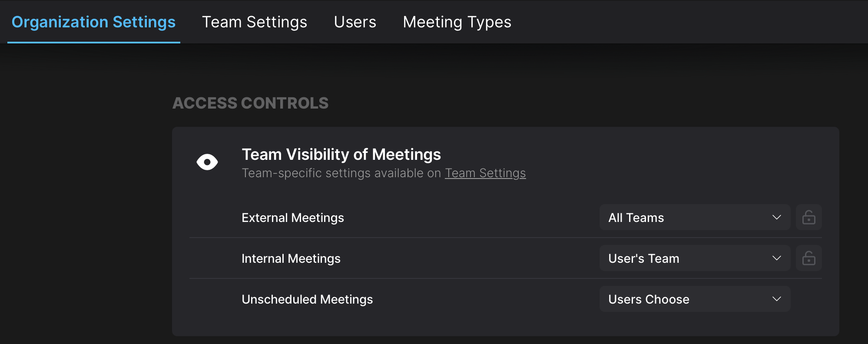Toggle the lock for Internal Meetings
Viewport: 868px width, 344px height.
tap(808, 258)
